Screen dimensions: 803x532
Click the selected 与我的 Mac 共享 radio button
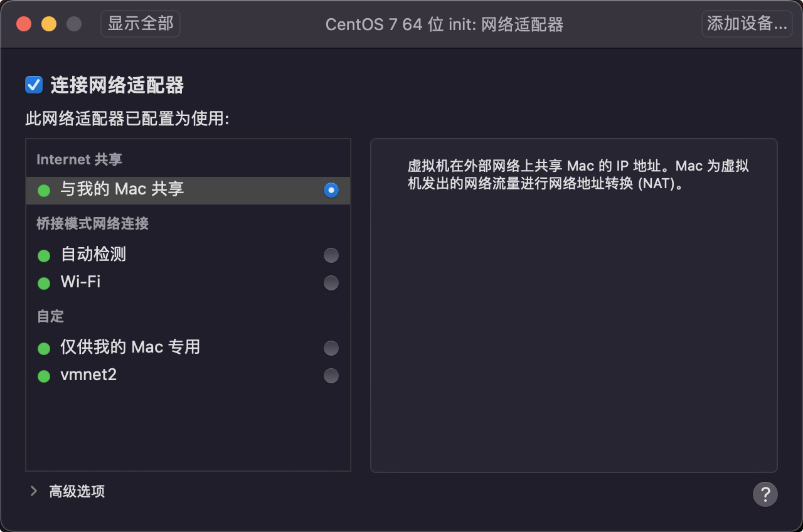coord(331,190)
